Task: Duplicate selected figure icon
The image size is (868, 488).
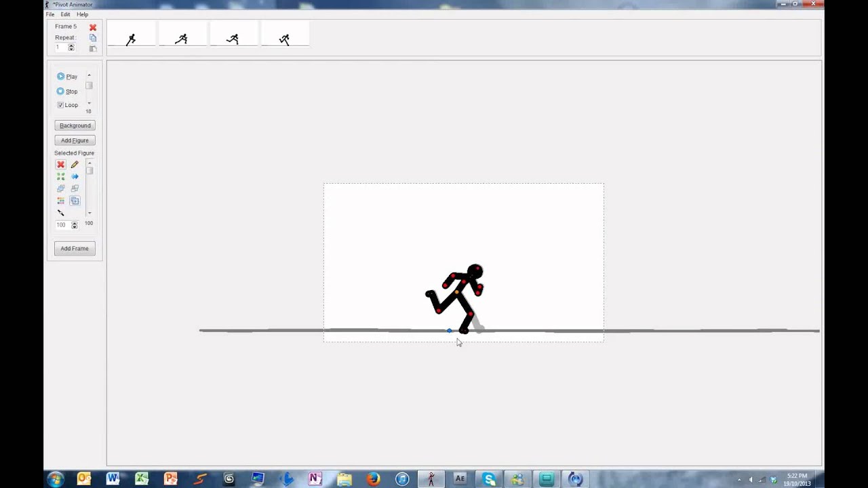Action: (x=75, y=201)
